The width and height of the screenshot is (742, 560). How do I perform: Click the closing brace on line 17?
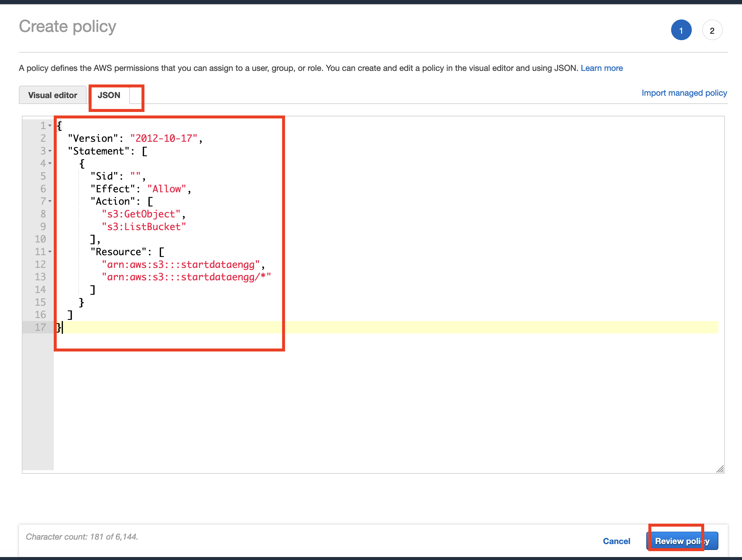pos(59,328)
